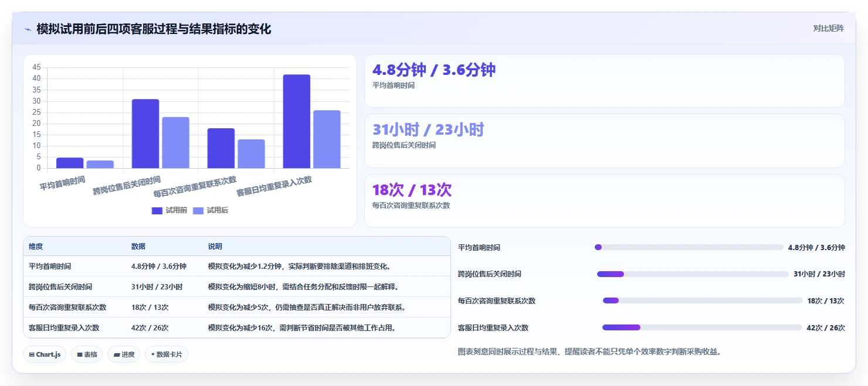The width and height of the screenshot is (868, 386).
Task: Click the table cell 42次 / 26次
Action: tap(150, 328)
